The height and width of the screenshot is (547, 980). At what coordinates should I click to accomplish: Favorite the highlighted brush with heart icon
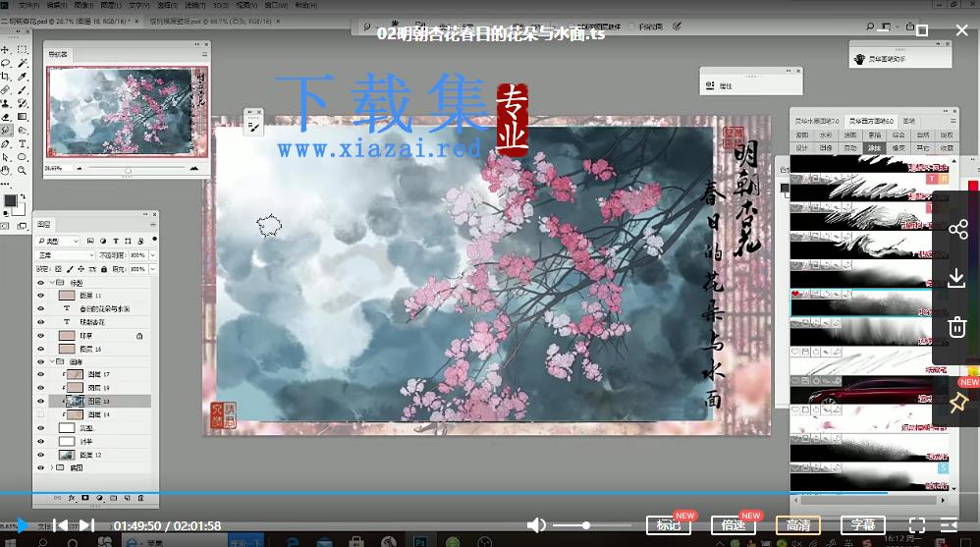pos(795,294)
